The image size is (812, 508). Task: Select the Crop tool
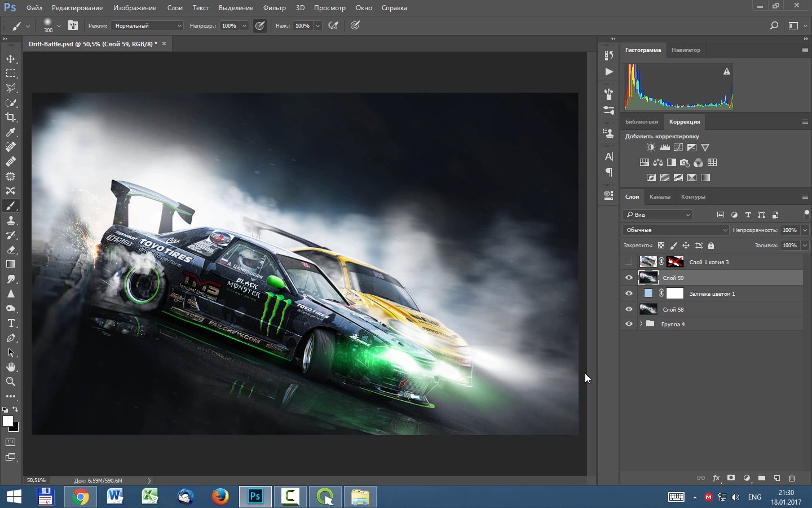coord(11,118)
